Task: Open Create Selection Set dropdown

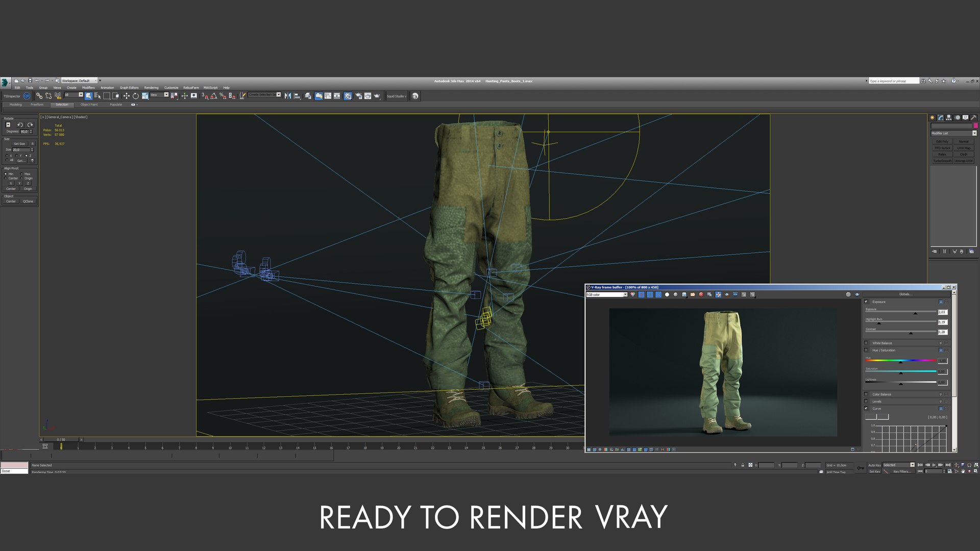Action: pyautogui.click(x=264, y=94)
